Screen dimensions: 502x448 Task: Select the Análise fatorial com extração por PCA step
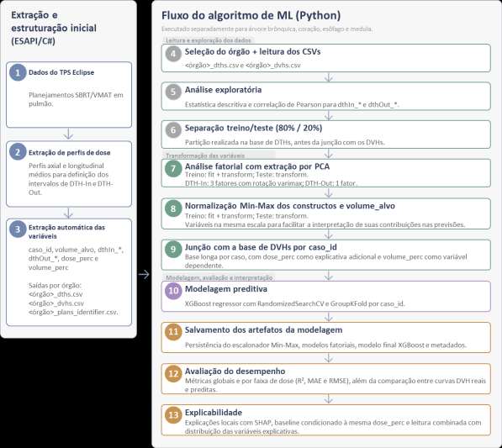[326, 173]
